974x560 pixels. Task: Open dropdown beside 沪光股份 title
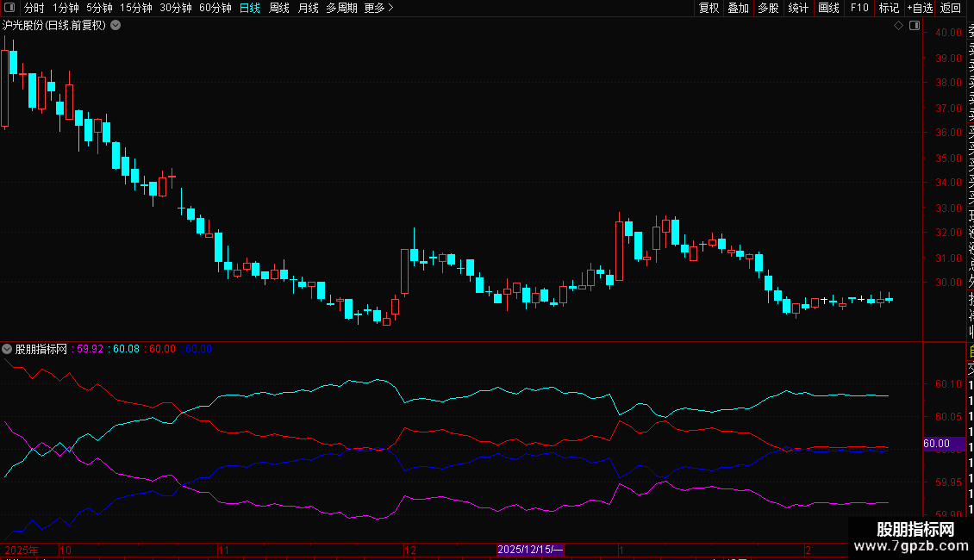click(116, 26)
